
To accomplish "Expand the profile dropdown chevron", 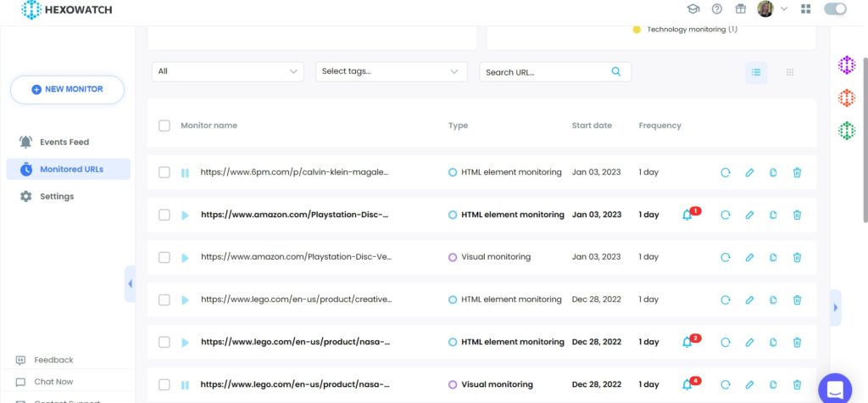I will coord(784,8).
